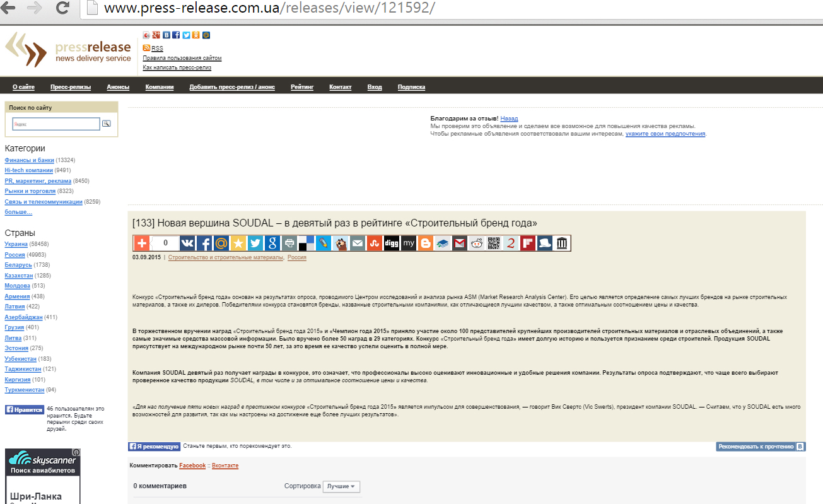Click the browser address bar
The image size is (823, 504).
click(451, 8)
